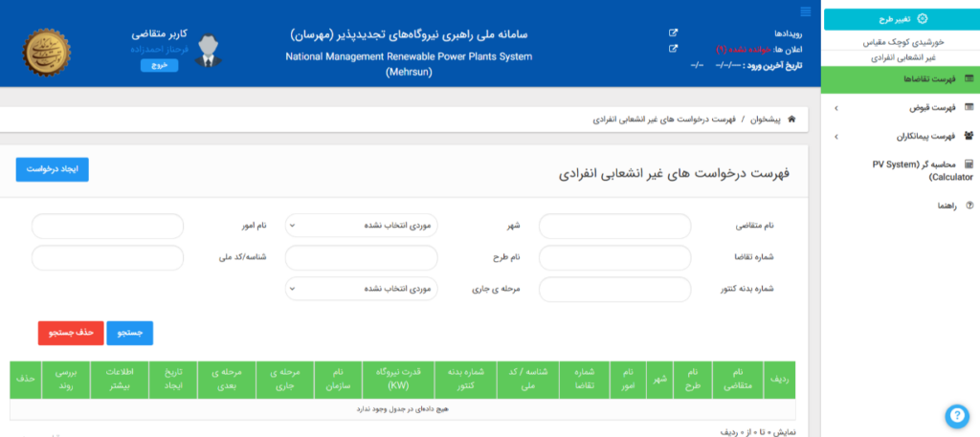Click question icon next to راهنما

pos(970,205)
